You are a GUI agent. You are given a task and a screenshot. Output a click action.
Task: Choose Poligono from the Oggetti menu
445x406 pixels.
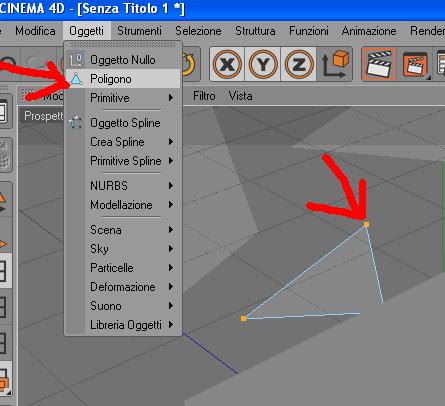(123, 79)
